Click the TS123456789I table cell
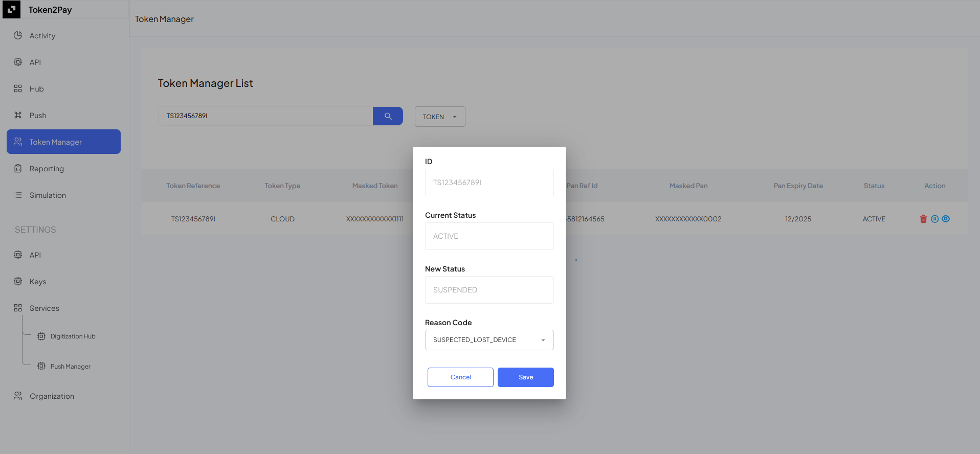Image resolution: width=980 pixels, height=454 pixels. tap(193, 219)
